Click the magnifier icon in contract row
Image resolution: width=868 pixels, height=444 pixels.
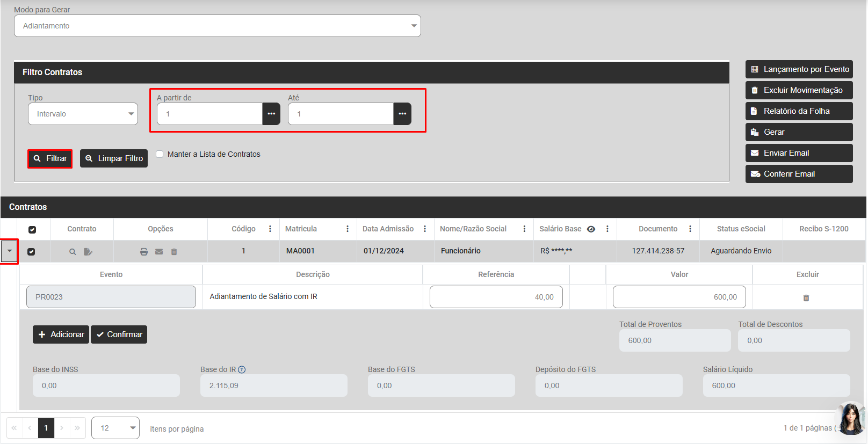point(73,252)
